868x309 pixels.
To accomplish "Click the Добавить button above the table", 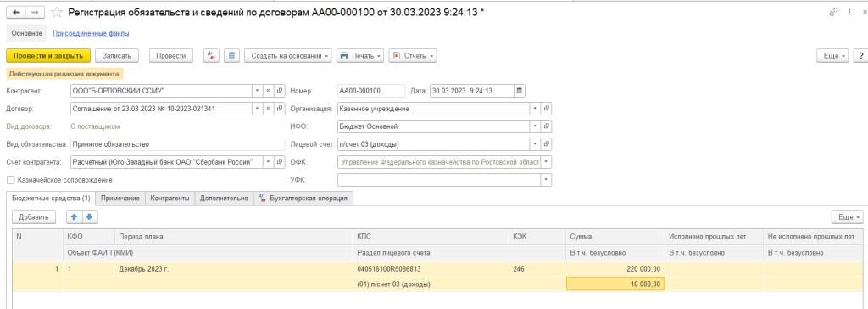I will [x=34, y=217].
